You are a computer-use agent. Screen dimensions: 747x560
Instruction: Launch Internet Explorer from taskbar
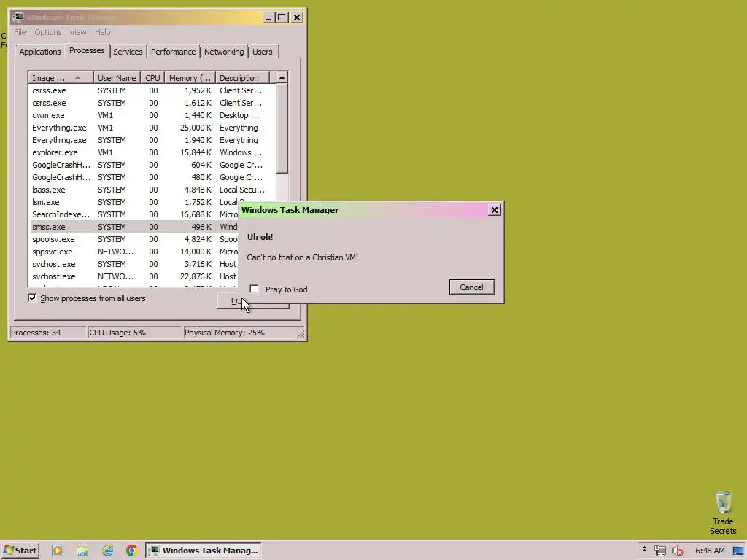click(x=108, y=551)
